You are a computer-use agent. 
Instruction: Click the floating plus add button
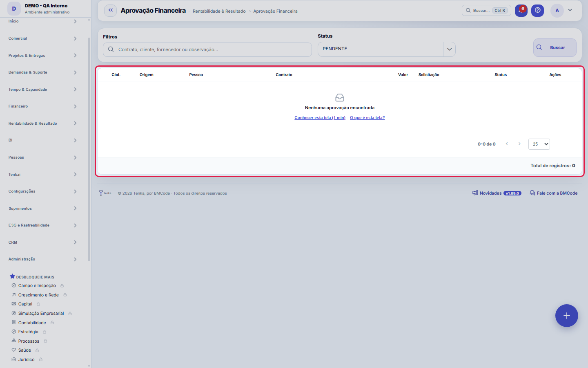point(567,316)
